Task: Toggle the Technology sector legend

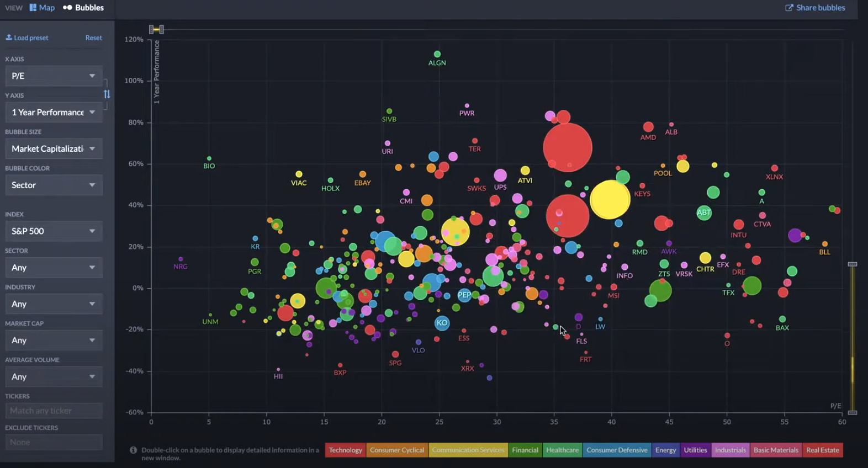Action: pos(345,450)
